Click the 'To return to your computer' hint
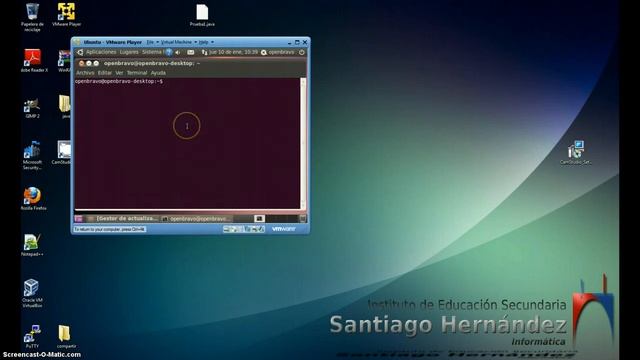The image size is (640, 360). tap(109, 229)
